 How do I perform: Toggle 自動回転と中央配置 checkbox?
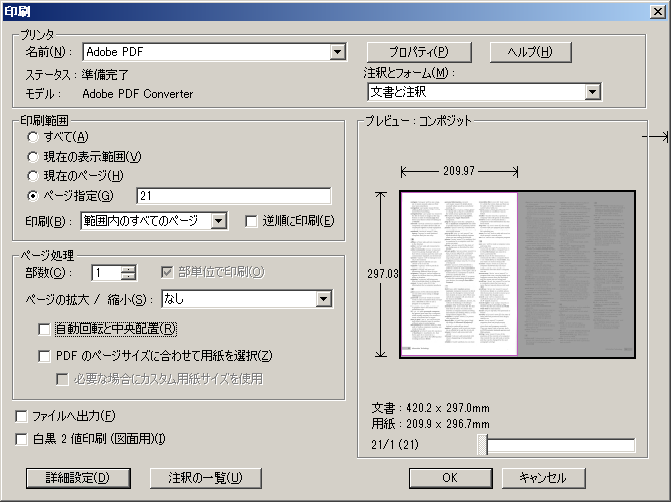44,328
